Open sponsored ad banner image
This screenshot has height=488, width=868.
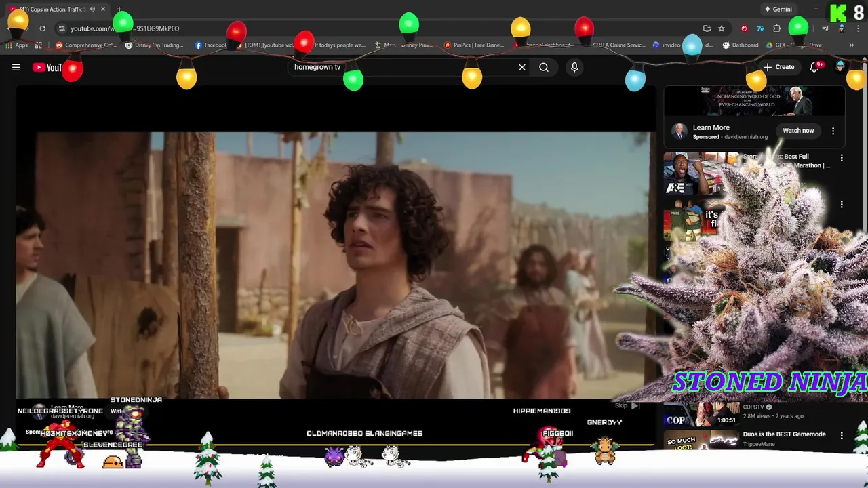pyautogui.click(x=754, y=102)
